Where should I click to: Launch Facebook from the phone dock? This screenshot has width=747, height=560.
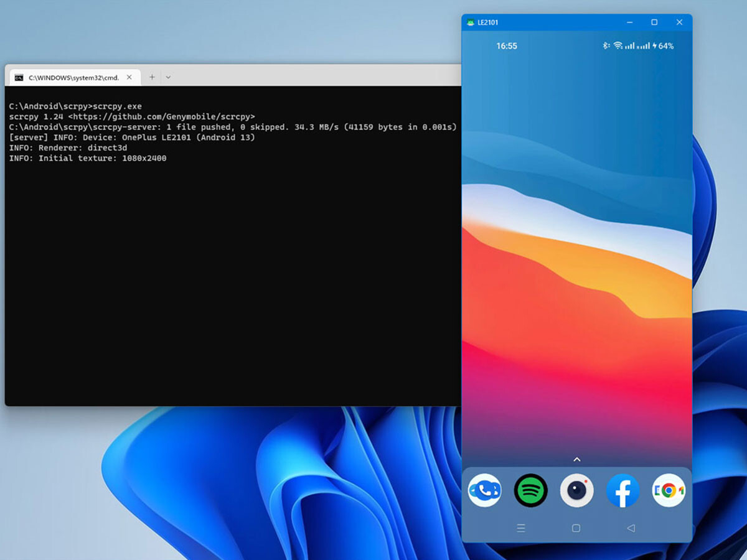point(622,490)
